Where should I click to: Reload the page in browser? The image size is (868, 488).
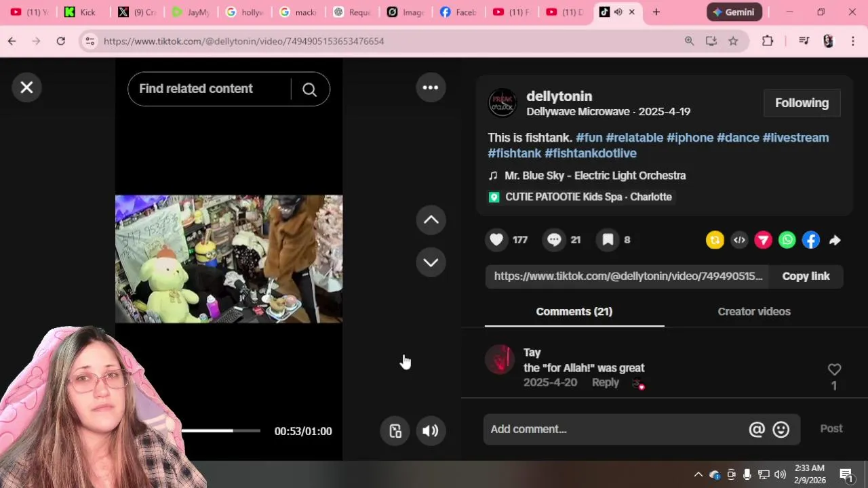tap(60, 41)
